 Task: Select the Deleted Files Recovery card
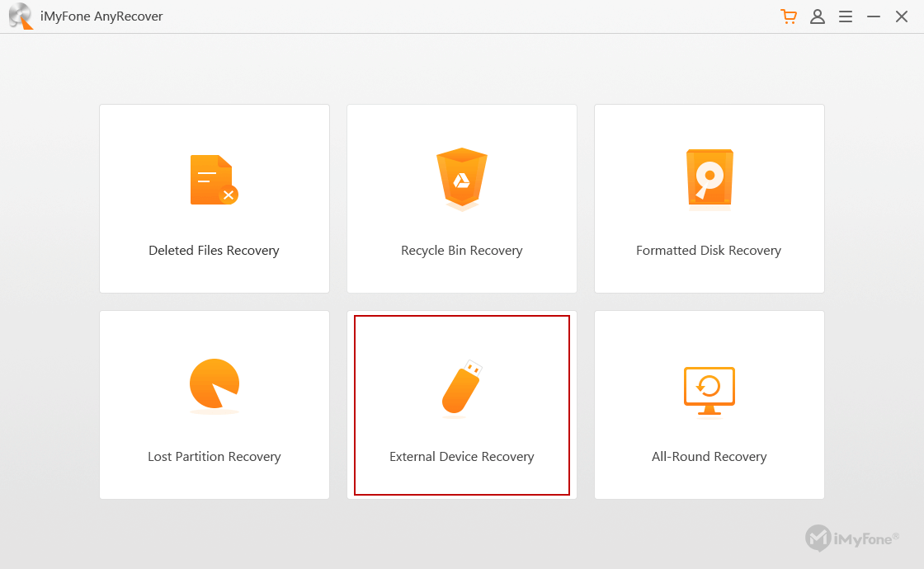click(214, 198)
